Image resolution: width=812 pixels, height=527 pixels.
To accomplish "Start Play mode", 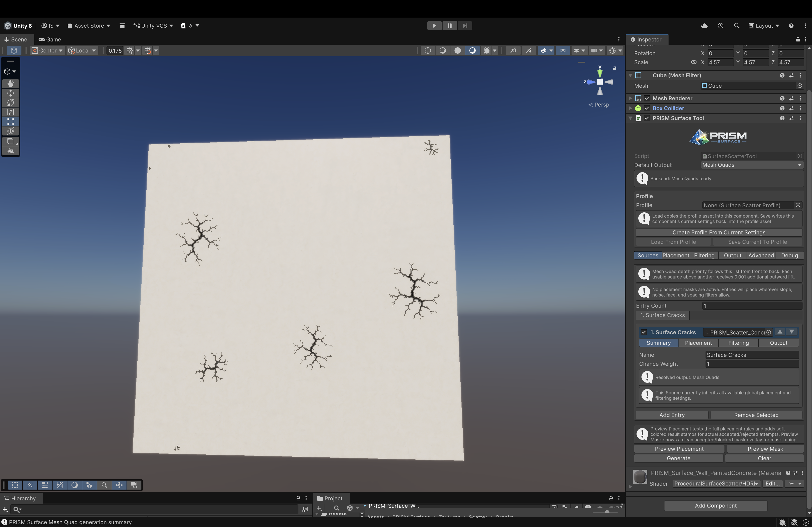I will pos(434,25).
